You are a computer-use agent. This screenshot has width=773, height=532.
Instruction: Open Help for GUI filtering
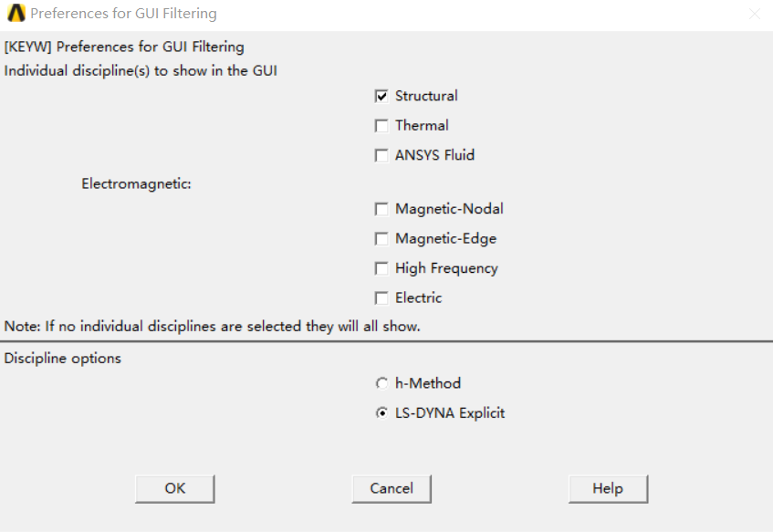(x=608, y=488)
